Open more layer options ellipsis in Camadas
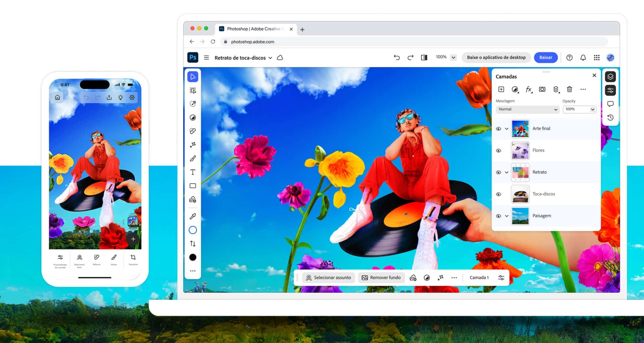644x343 pixels. 583,89
